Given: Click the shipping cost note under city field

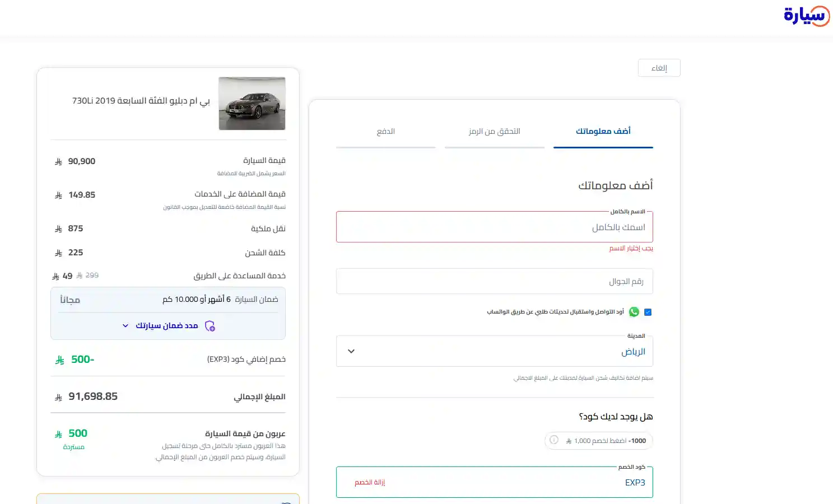Looking at the screenshot, I should coord(583,378).
